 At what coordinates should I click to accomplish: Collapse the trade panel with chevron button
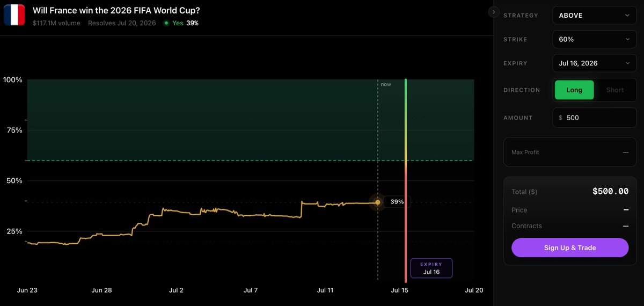pyautogui.click(x=494, y=12)
